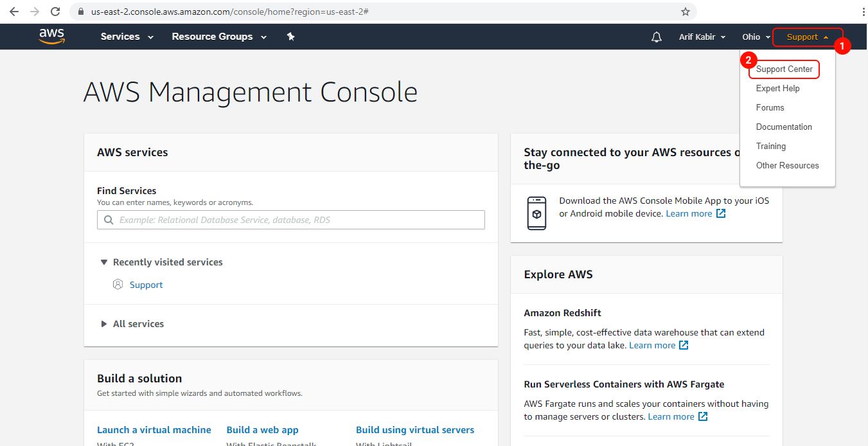Select Support Center from the Support menu
This screenshot has height=446, width=868.
click(784, 69)
